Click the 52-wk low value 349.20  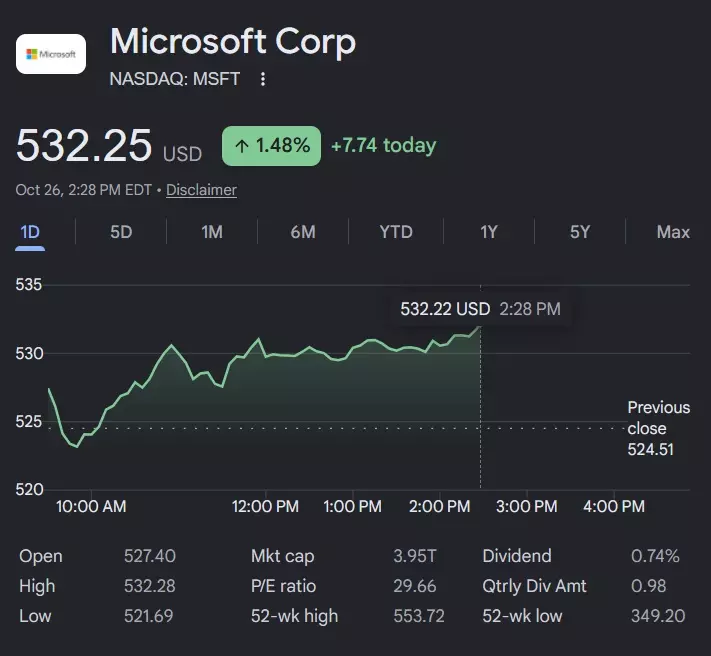coord(658,616)
